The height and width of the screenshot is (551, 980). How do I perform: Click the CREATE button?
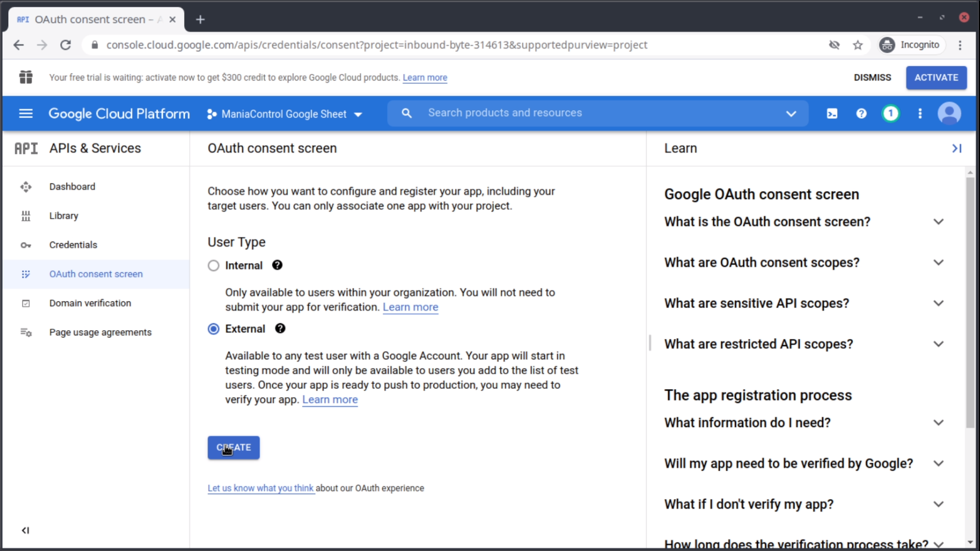(233, 447)
